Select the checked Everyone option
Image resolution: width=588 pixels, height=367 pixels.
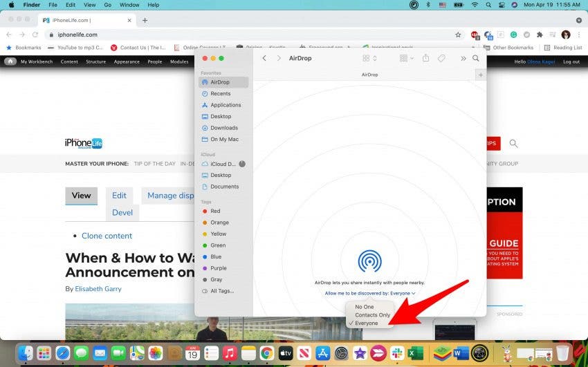pos(367,323)
